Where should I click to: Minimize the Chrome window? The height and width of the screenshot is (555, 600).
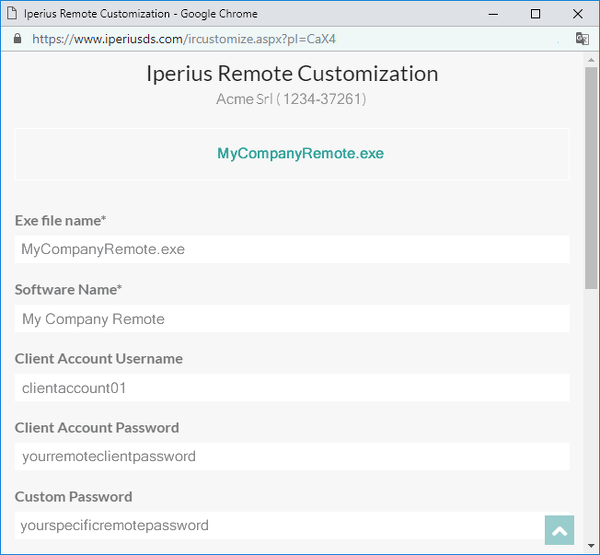click(493, 14)
